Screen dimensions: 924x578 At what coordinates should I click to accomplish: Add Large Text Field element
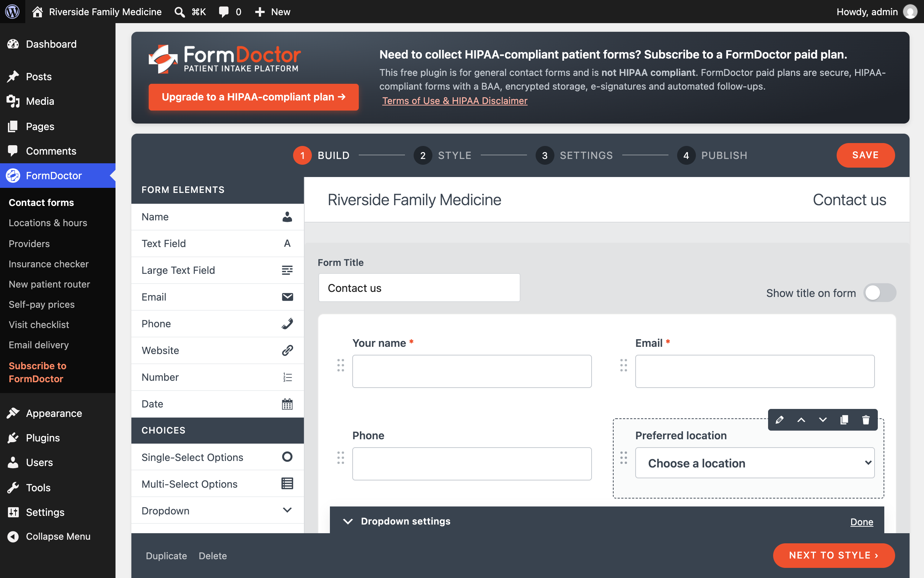coord(217,270)
